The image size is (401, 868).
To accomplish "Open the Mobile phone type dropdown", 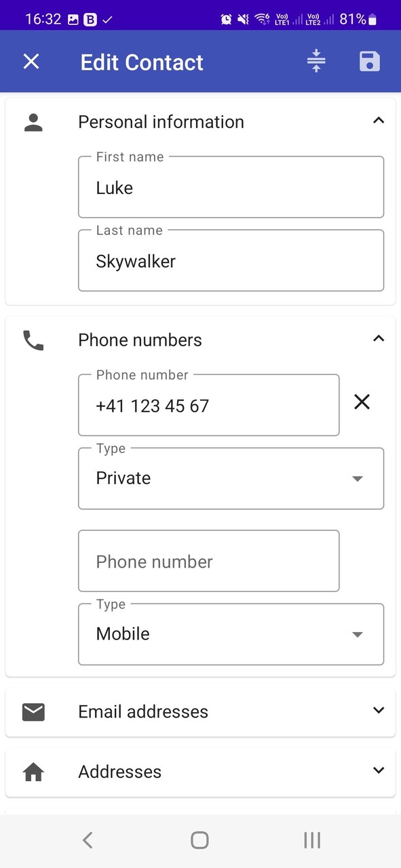I will [x=358, y=634].
